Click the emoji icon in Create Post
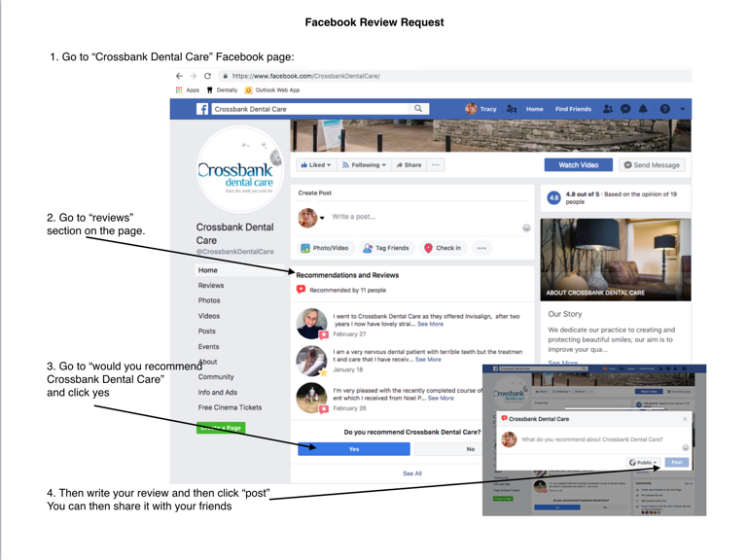The height and width of the screenshot is (560, 748). tap(526, 228)
